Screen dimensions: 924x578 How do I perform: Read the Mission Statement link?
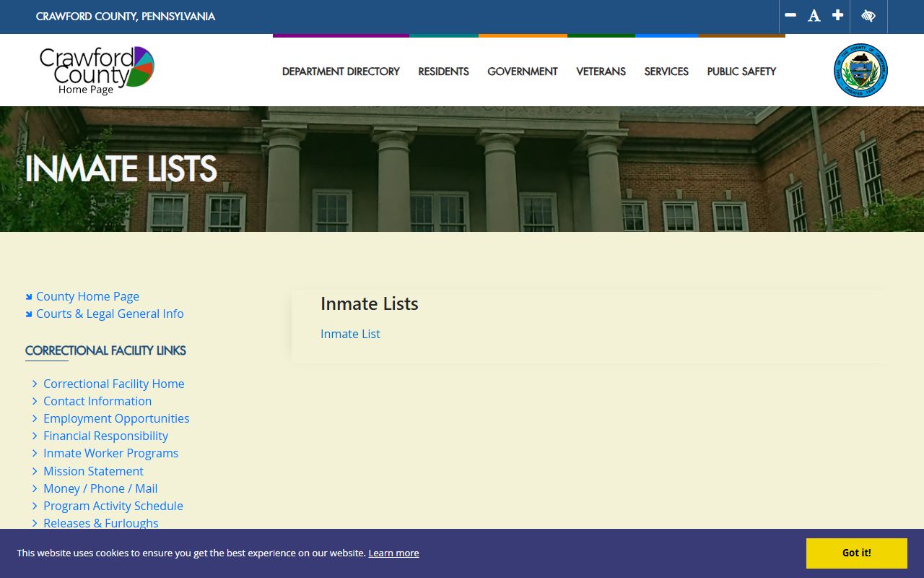(93, 471)
